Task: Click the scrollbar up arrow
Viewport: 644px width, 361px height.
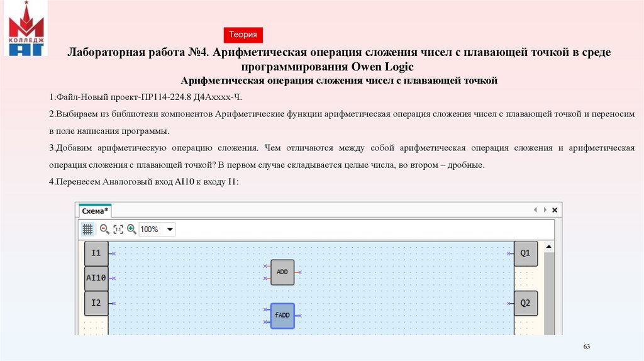Action: click(x=548, y=247)
